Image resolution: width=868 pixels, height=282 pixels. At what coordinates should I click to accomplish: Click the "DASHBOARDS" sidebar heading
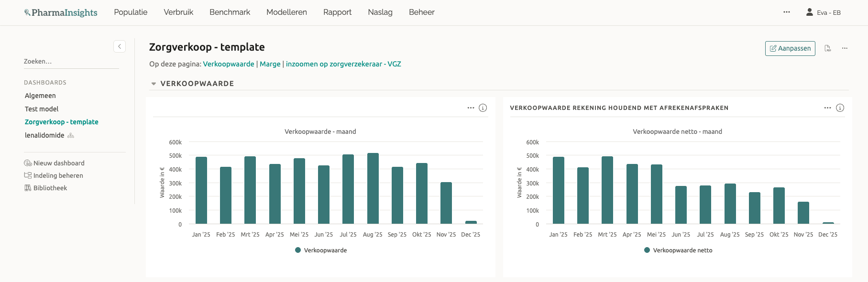tap(45, 83)
